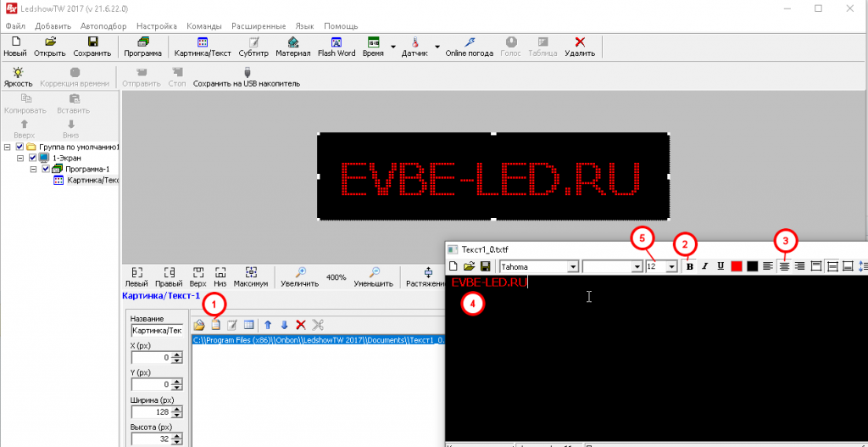Image resolution: width=868 pixels, height=447 pixels.
Task: Toggle bold in the text editor
Action: tap(689, 266)
